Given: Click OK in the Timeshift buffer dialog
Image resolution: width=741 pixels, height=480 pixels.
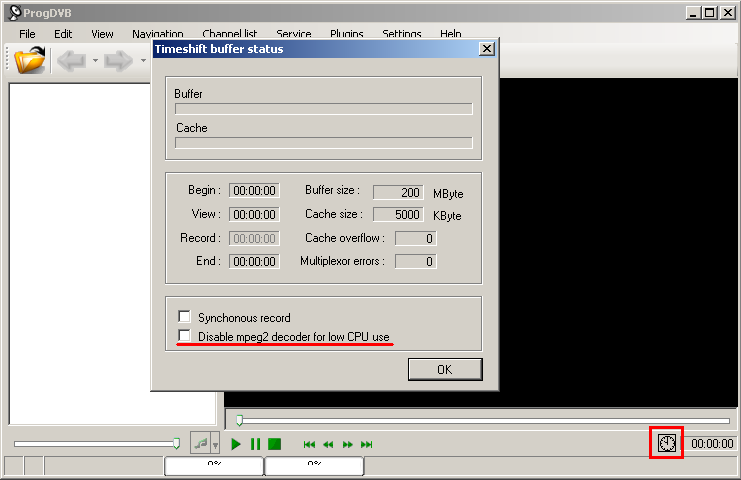Looking at the screenshot, I should tap(444, 369).
